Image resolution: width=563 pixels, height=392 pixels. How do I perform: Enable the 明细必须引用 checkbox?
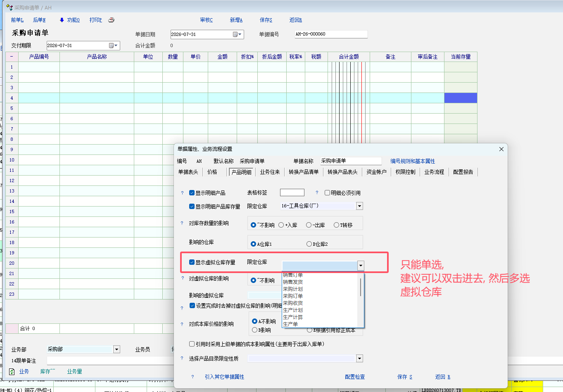327,193
